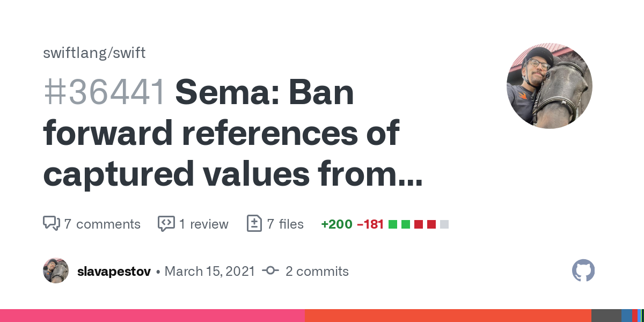Click the orange language bar segment
This screenshot has height=322, width=644.
(448, 316)
